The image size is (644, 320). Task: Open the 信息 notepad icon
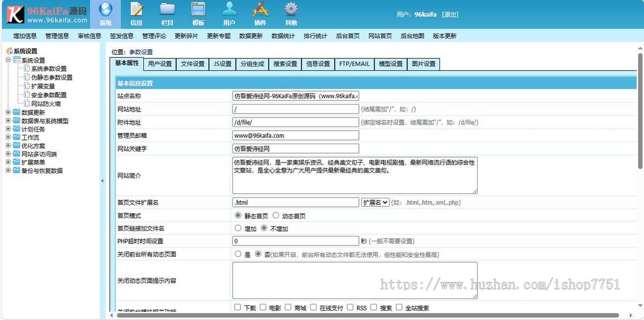coord(136,9)
